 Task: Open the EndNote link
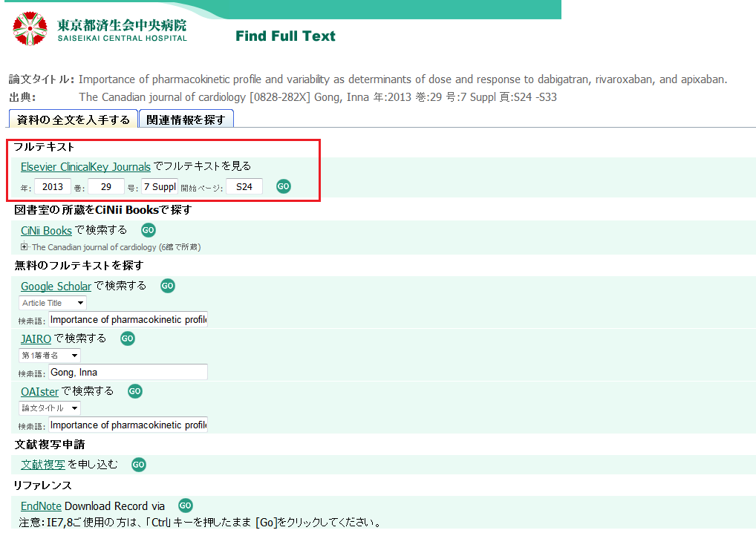pyautogui.click(x=41, y=506)
